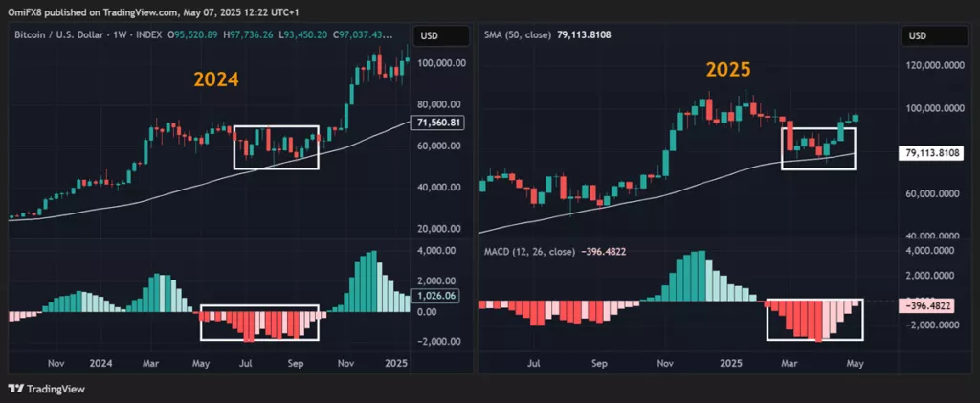Click the 120,000.0000 price level on the right chart

point(934,67)
